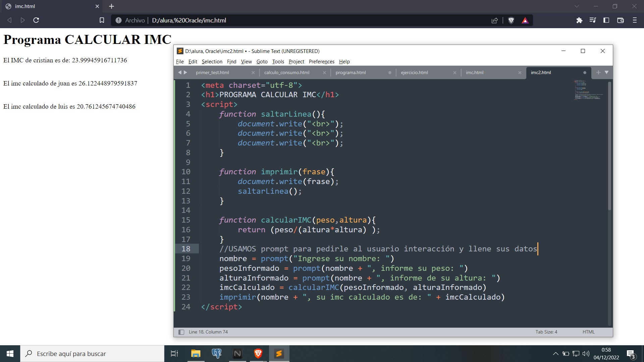The width and height of the screenshot is (644, 362).
Task: Open the share page icon
Action: tap(495, 20)
